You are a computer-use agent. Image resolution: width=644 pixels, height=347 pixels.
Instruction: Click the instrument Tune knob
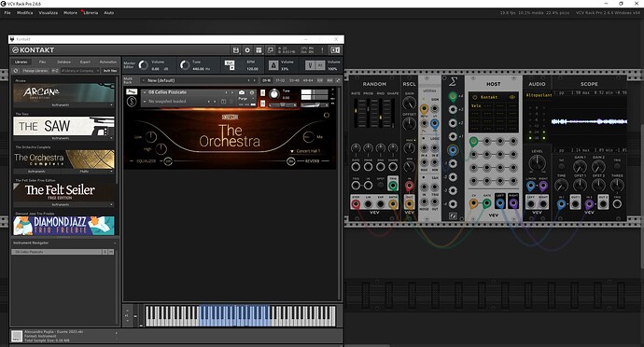coord(273,94)
